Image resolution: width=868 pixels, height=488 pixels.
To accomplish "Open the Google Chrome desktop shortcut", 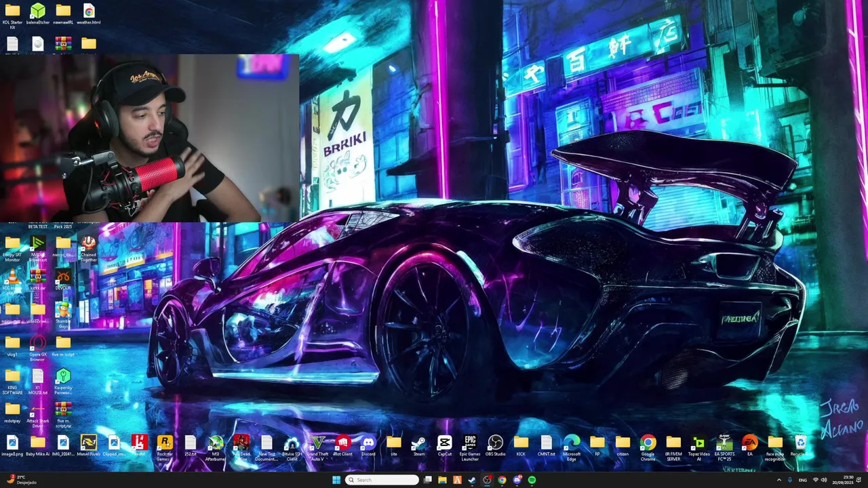I will 648,447.
